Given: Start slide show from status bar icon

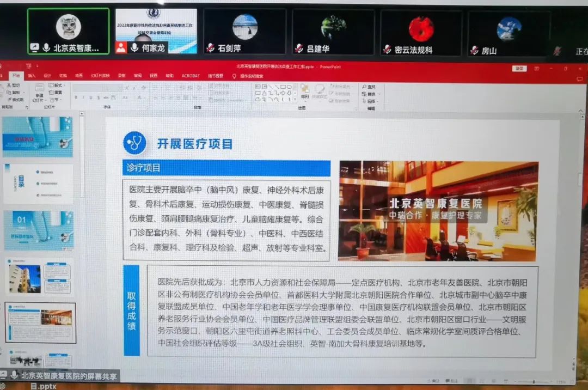Looking at the screenshot, I should pyautogui.click(x=506, y=381).
